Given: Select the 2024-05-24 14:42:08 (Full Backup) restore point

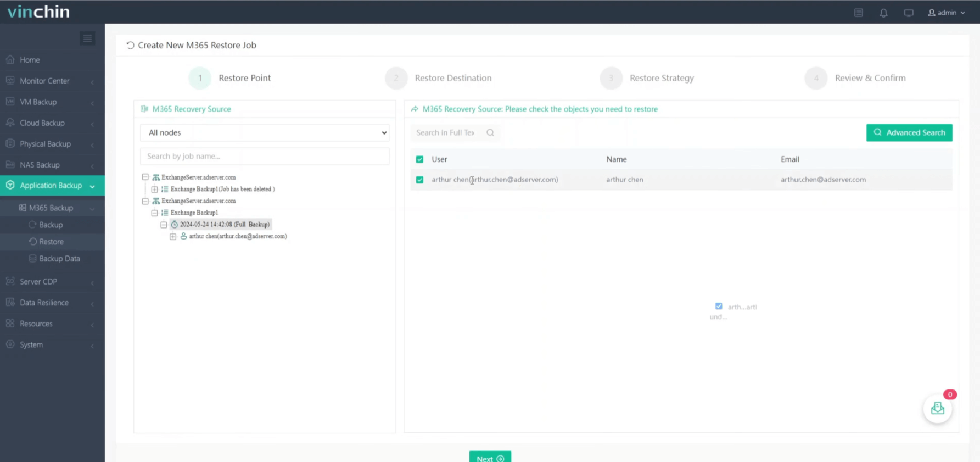Looking at the screenshot, I should coord(225,224).
